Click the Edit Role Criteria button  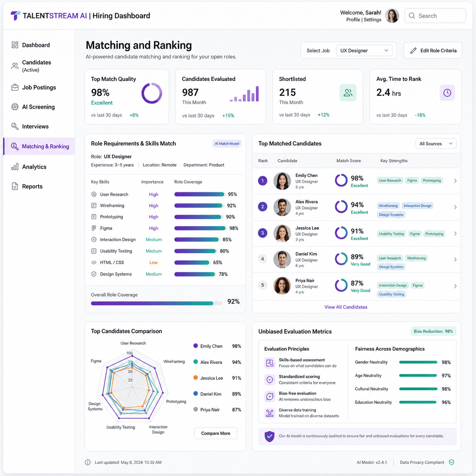tap(433, 50)
